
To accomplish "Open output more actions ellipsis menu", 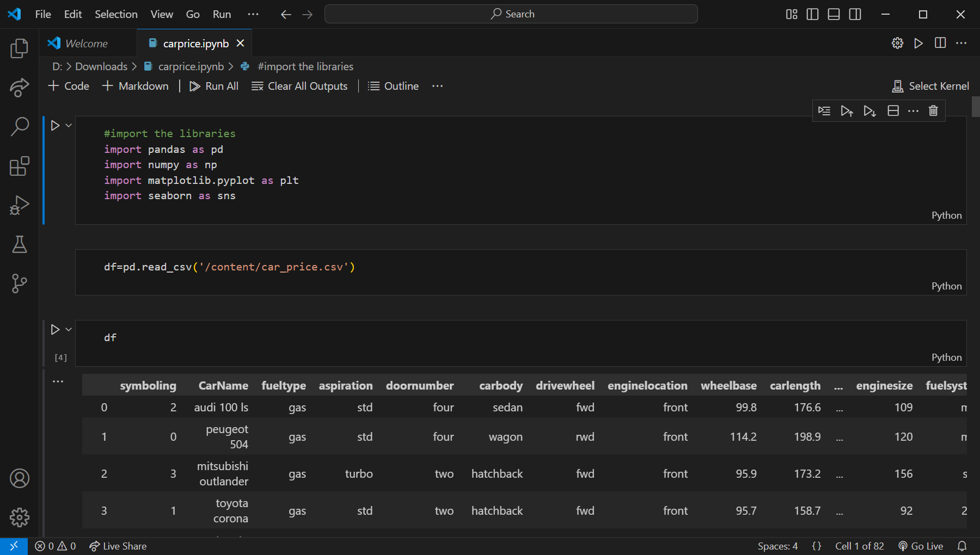I will 58,381.
